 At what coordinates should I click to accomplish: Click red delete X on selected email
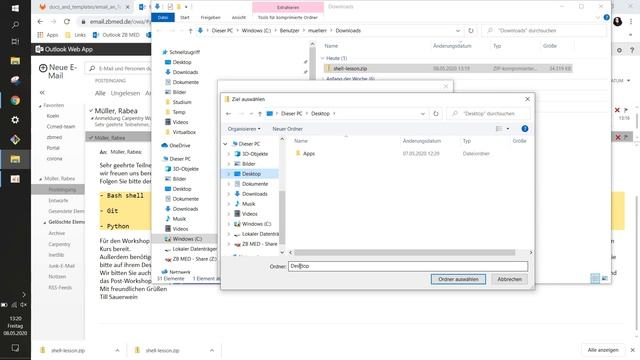click(x=618, y=137)
